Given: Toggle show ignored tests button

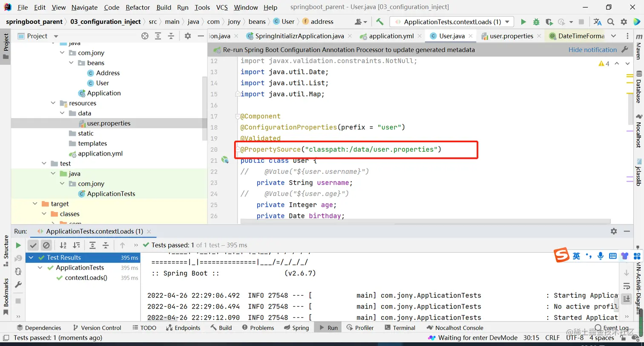Looking at the screenshot, I should [x=46, y=245].
